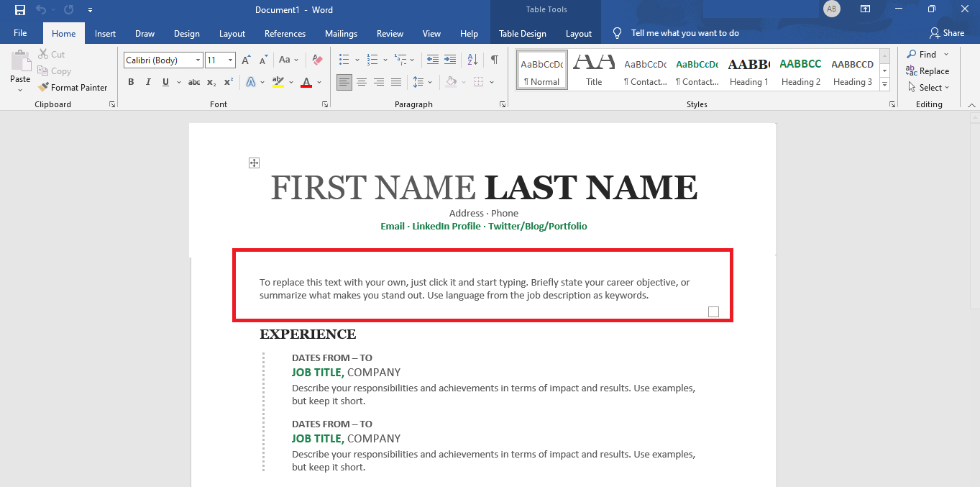Viewport: 980px width, 487px height.
Task: Open the Table Design tab
Action: 523,33
